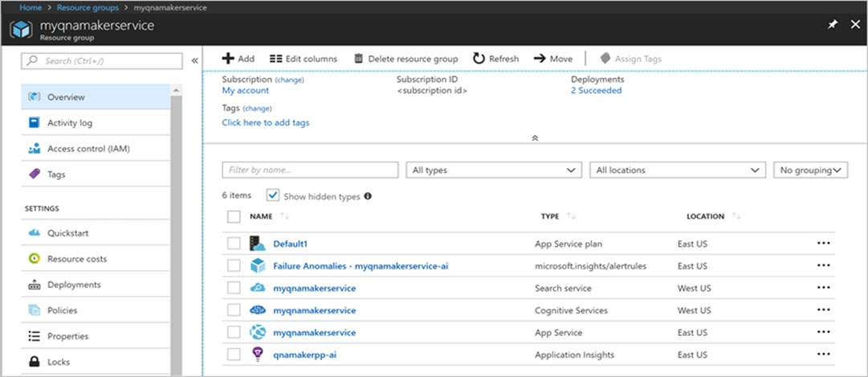Open Deployments in the sidebar
868x377 pixels.
coord(96,285)
